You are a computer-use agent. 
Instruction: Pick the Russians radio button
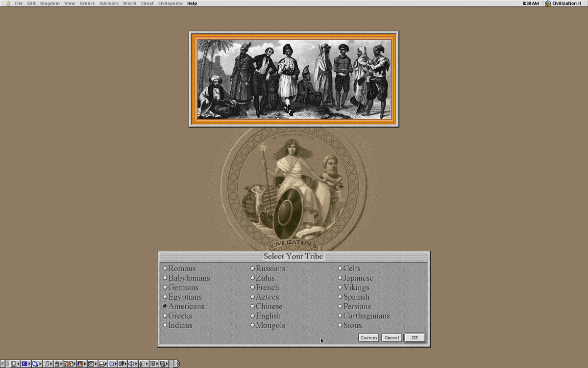pos(268,268)
